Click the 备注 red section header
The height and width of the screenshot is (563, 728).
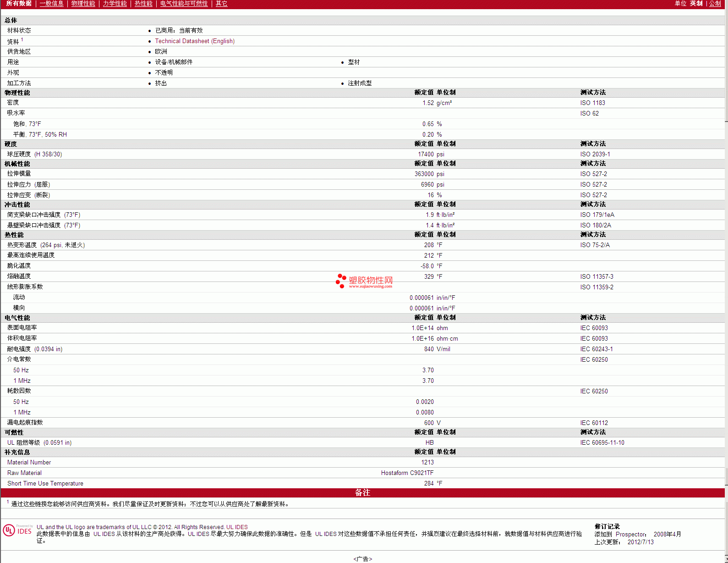[362, 492]
